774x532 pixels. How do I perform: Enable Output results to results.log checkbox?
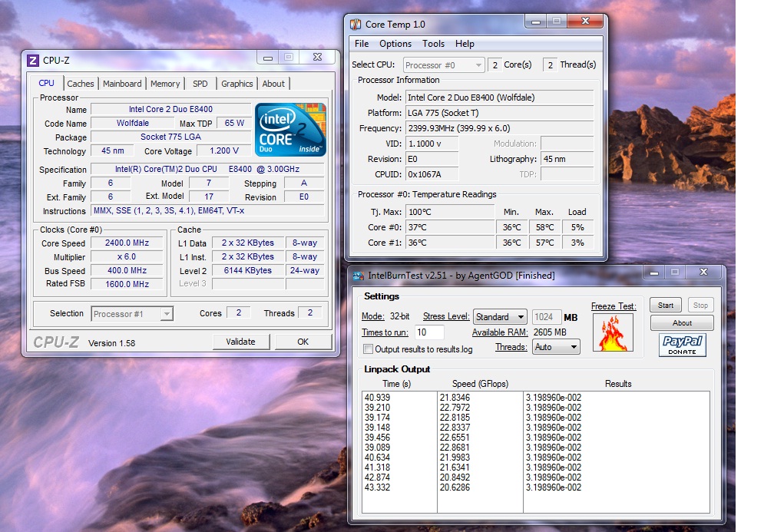[x=368, y=349]
